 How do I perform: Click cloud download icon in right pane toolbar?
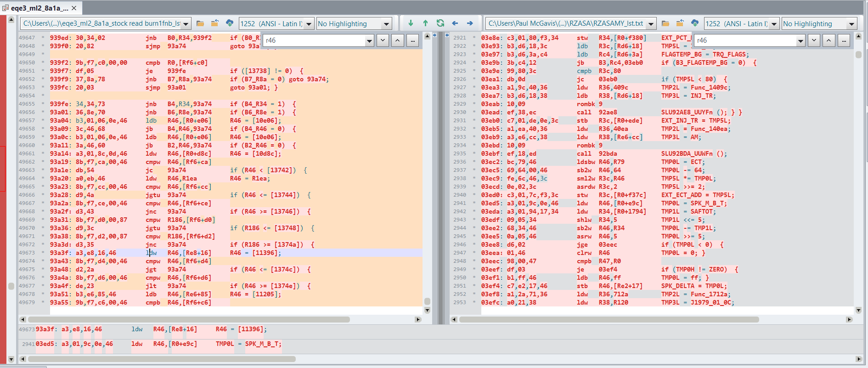(x=695, y=23)
